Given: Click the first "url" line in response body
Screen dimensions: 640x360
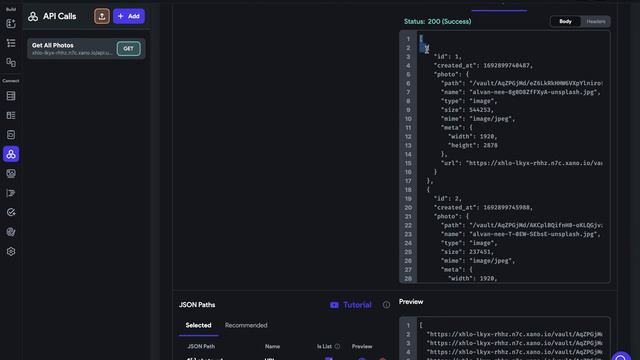Looking at the screenshot, I should [x=521, y=163].
